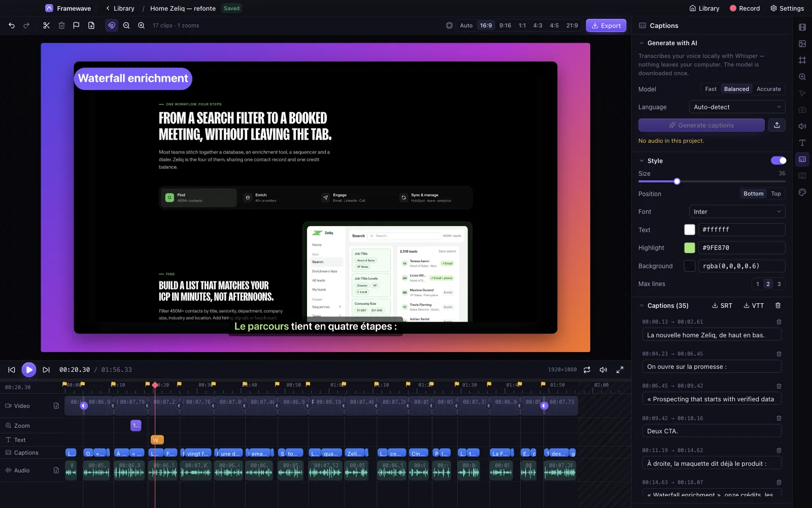Select the Auto aspect ratio

(x=466, y=25)
